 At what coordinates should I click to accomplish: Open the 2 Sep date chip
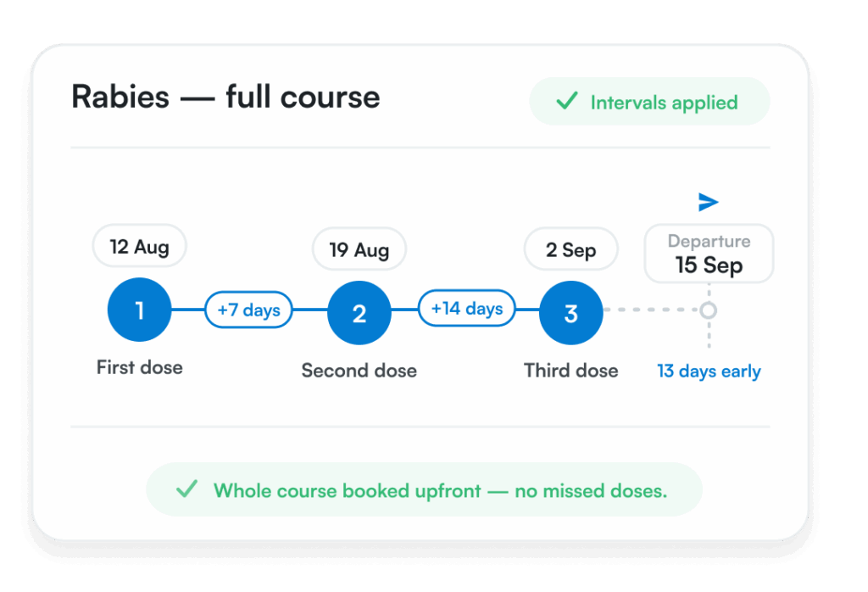[x=571, y=249]
